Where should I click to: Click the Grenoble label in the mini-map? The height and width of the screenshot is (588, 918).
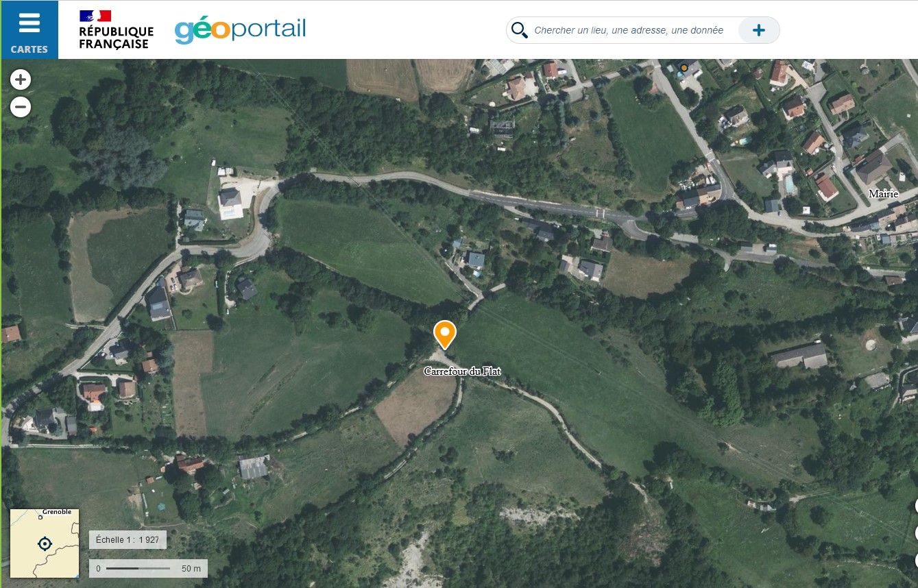[x=57, y=512]
